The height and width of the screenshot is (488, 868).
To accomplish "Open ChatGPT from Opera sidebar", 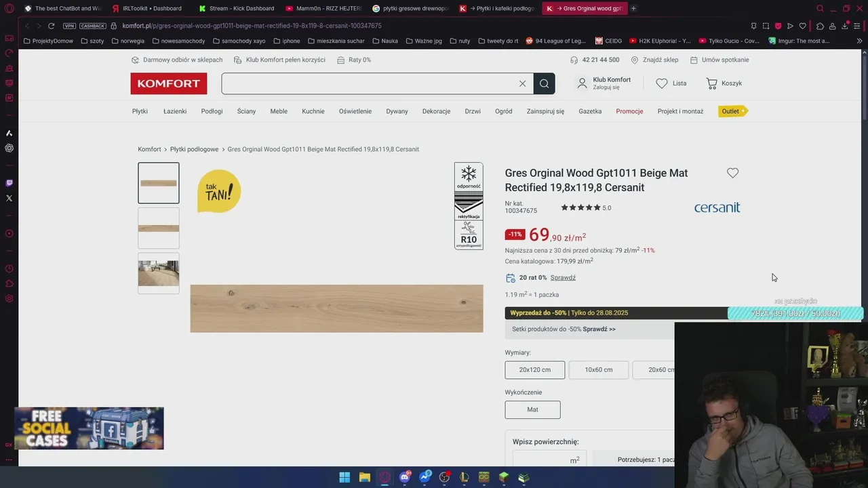I will pos(9,148).
